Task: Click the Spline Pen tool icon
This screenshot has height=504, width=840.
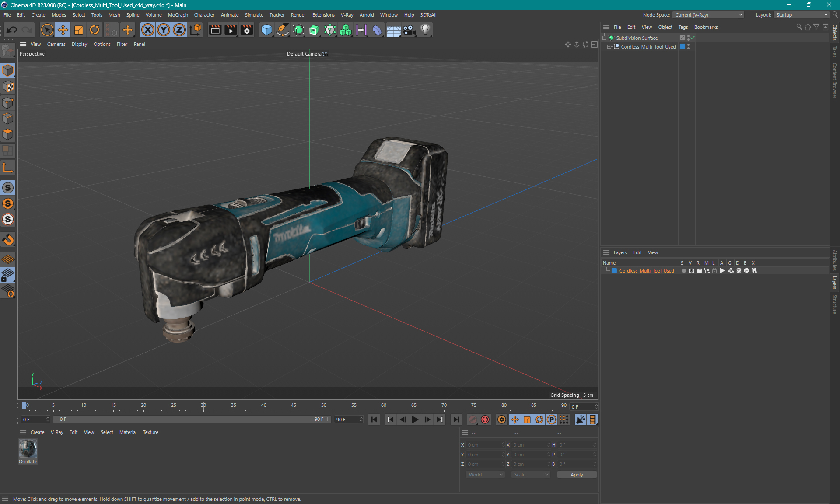Action: (x=283, y=30)
